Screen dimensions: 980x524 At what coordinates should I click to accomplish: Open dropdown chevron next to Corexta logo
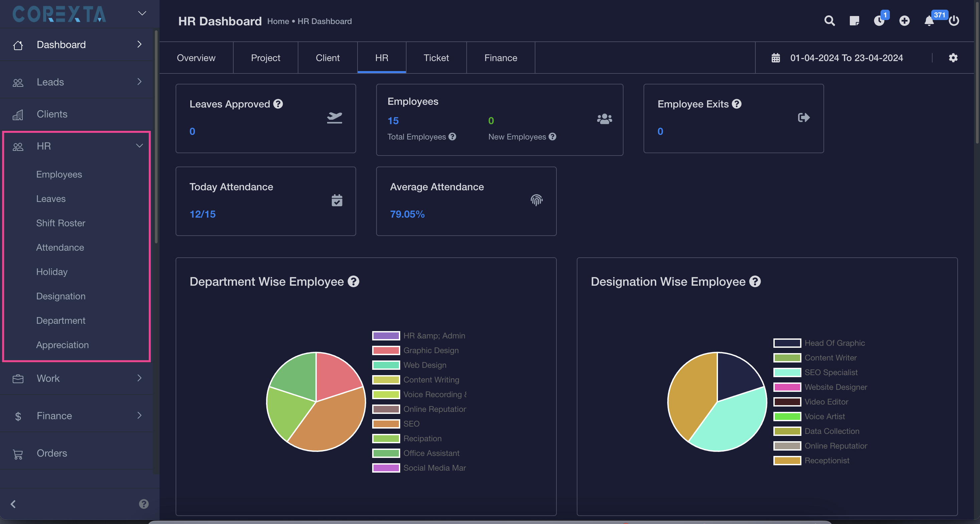coord(142,13)
